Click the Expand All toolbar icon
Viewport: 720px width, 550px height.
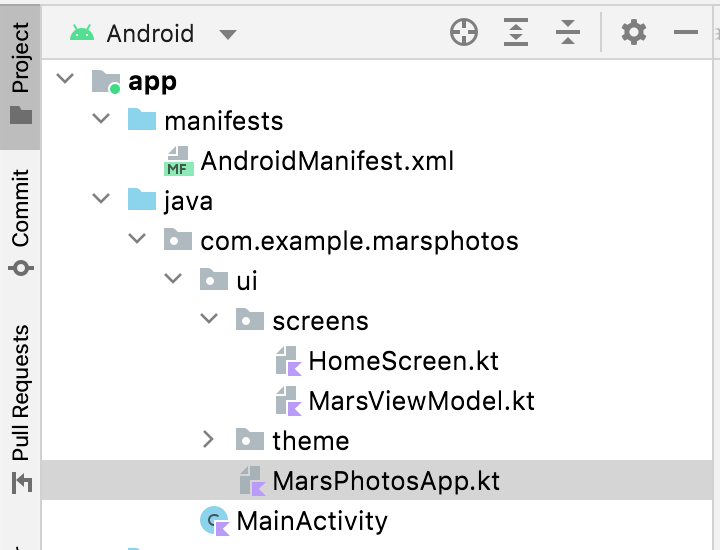[516, 33]
